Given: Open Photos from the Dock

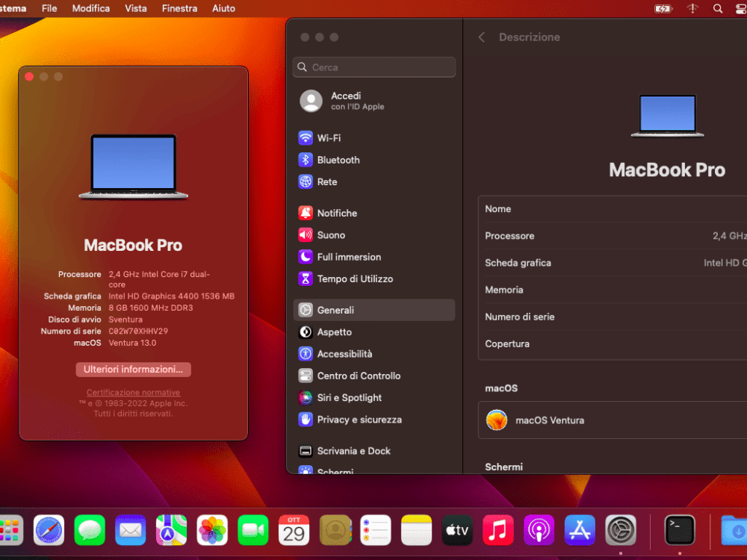Looking at the screenshot, I should 212,530.
